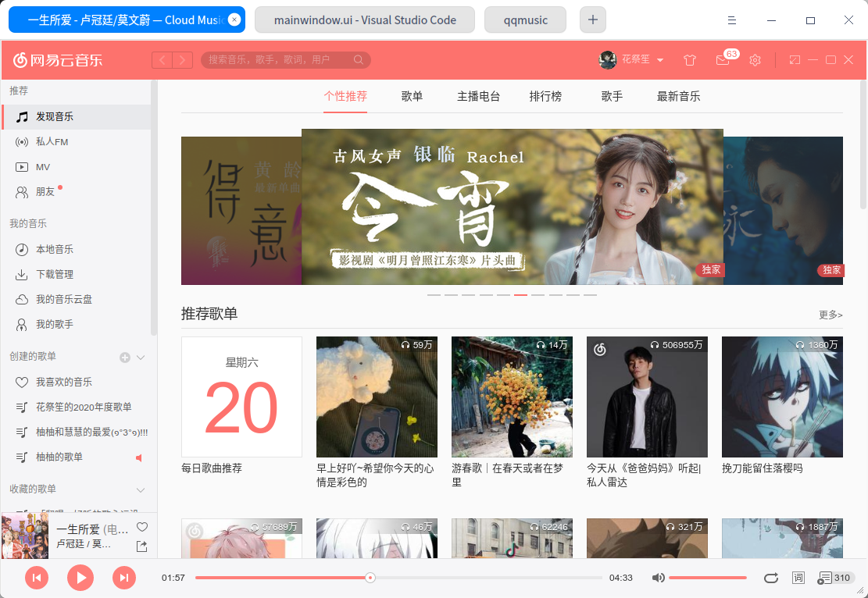This screenshot has width=868, height=598.
Task: Switch to mini mode icon
Action: pyautogui.click(x=795, y=60)
